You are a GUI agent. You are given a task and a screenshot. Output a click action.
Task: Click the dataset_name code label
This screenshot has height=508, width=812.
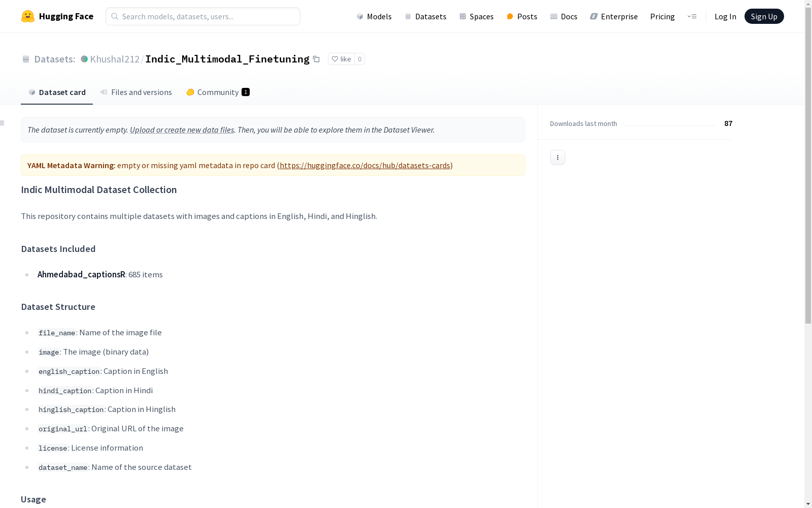[63, 467]
